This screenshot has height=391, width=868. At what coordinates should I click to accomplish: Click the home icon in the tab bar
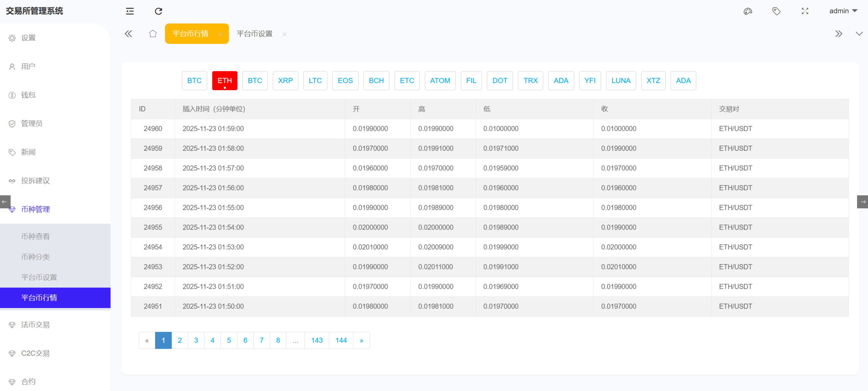(x=153, y=33)
